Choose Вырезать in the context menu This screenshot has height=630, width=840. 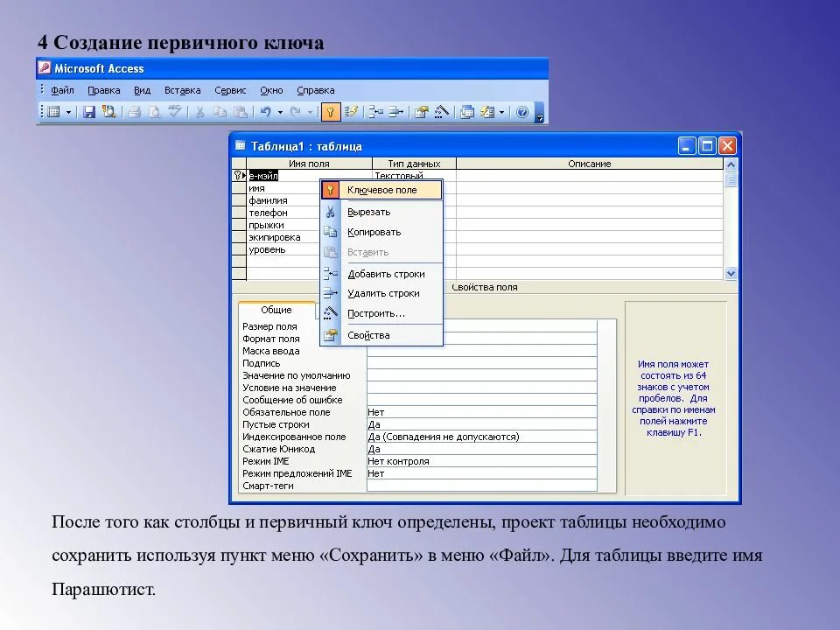pos(381,212)
